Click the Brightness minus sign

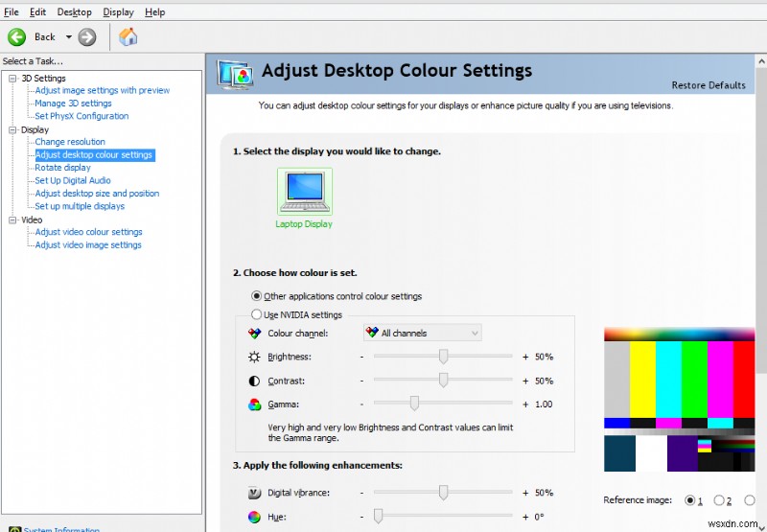click(362, 357)
